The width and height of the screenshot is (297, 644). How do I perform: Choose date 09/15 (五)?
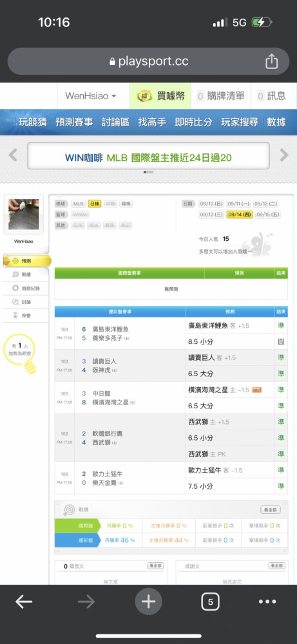267,214
